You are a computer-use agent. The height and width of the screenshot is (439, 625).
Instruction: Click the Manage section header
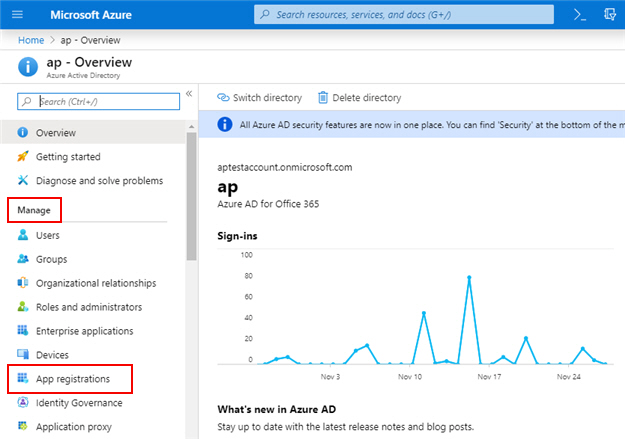[x=34, y=210]
